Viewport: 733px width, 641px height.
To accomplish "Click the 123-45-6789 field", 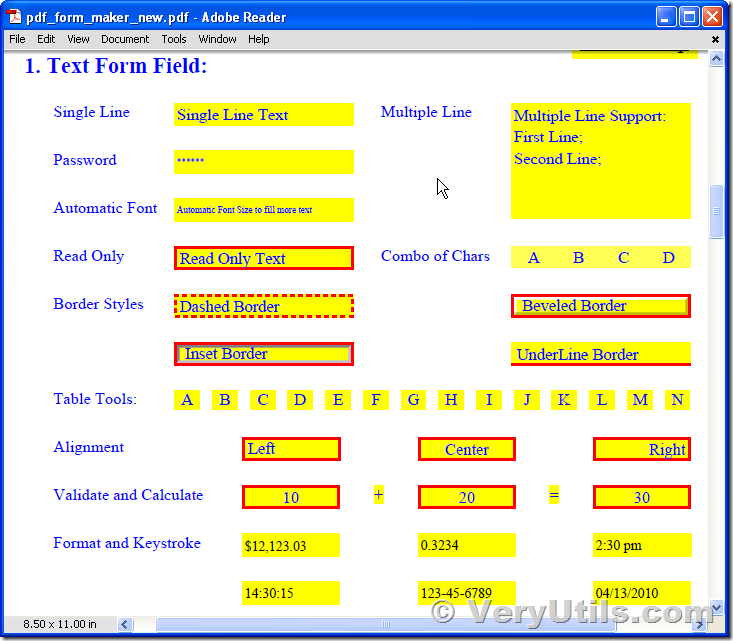I will click(467, 593).
